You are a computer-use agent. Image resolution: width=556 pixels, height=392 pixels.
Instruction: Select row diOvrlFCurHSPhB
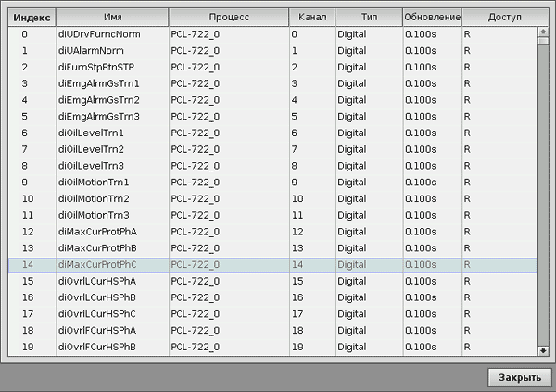coord(272,347)
